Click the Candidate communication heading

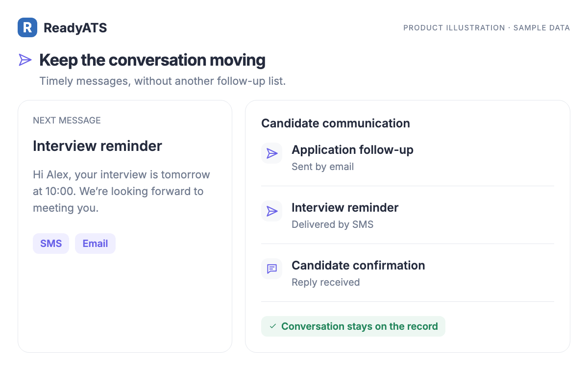pos(336,123)
